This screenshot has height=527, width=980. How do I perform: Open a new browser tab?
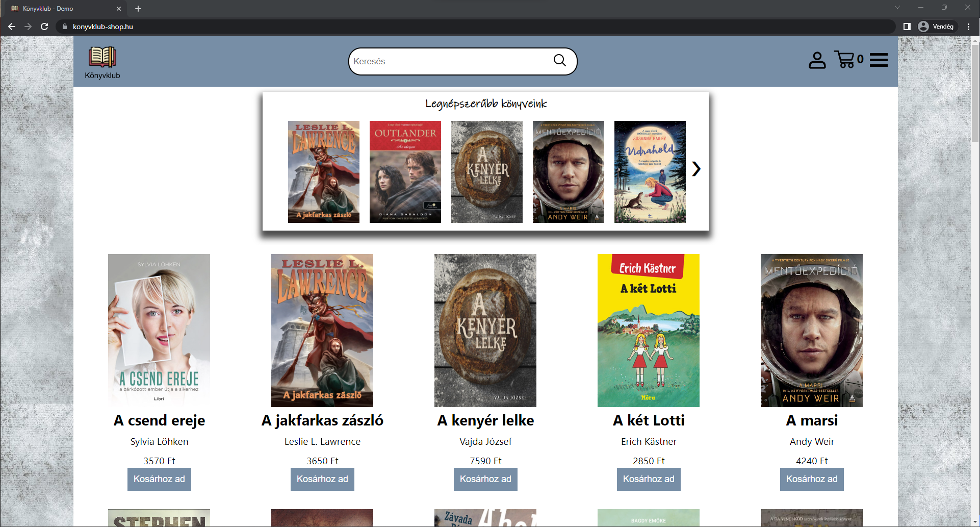[x=138, y=9]
